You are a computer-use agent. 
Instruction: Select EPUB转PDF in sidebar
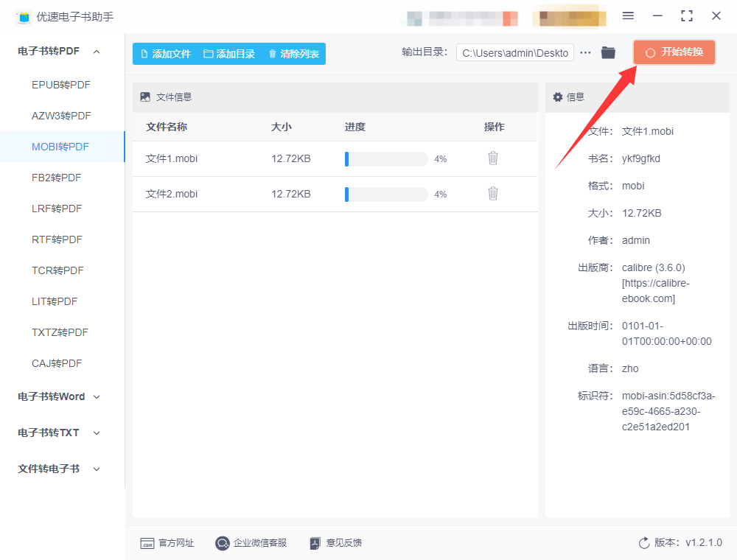point(61,85)
